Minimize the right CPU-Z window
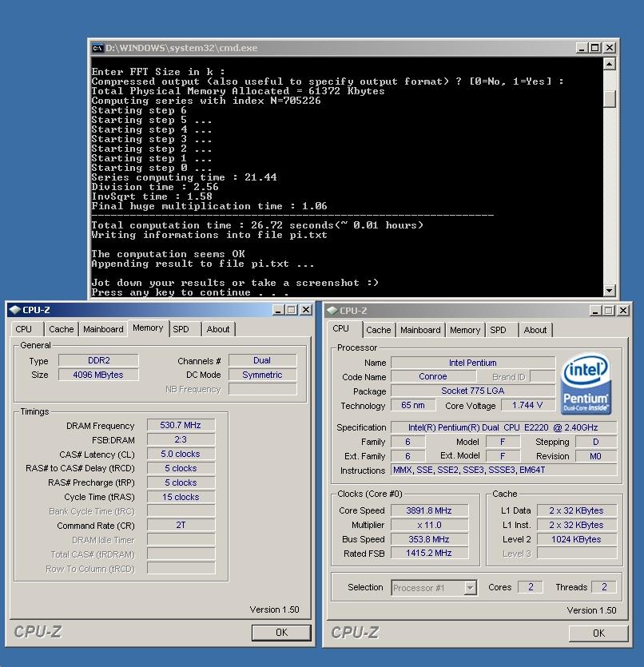644x667 pixels. tap(595, 311)
